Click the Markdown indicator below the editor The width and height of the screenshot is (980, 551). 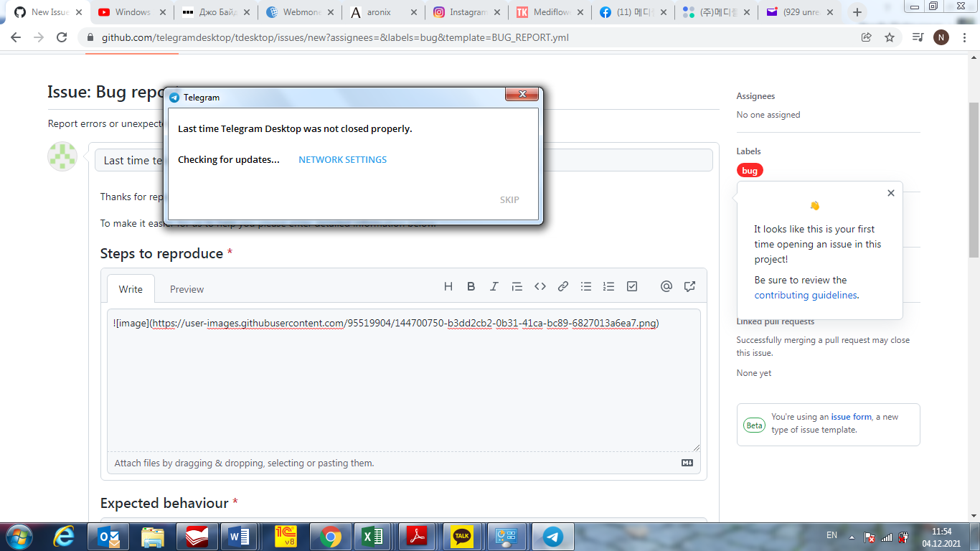[687, 463]
